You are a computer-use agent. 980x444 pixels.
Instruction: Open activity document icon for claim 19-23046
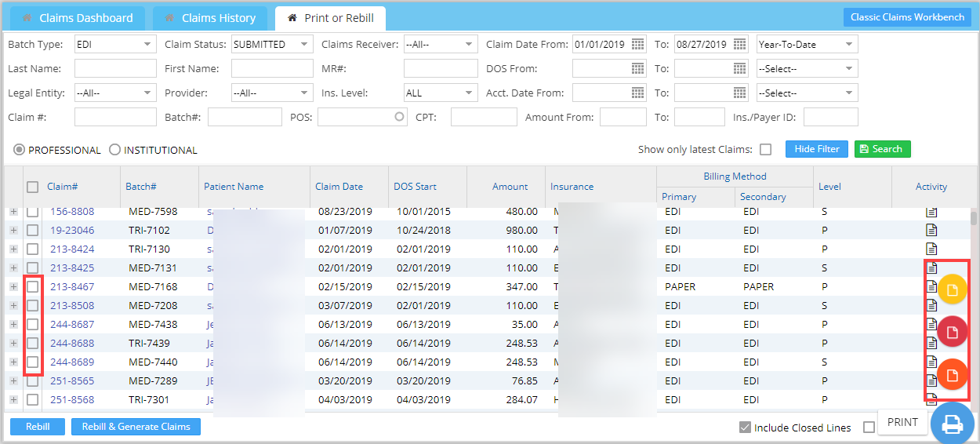coord(931,230)
